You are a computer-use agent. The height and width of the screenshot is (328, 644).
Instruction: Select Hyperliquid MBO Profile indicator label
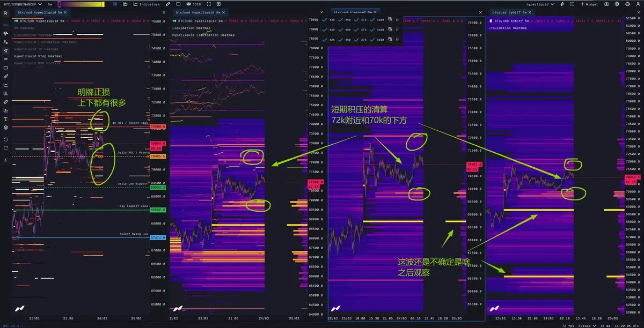pyautogui.click(x=37, y=63)
